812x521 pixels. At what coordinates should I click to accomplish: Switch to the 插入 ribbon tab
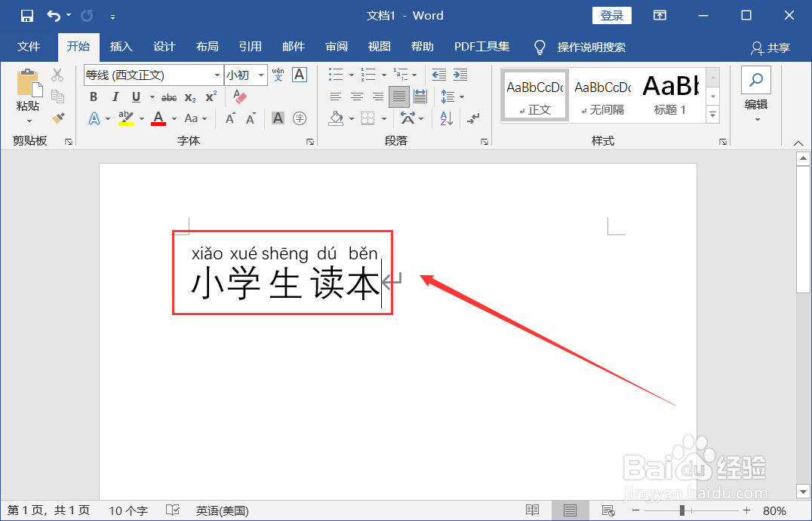click(x=121, y=47)
